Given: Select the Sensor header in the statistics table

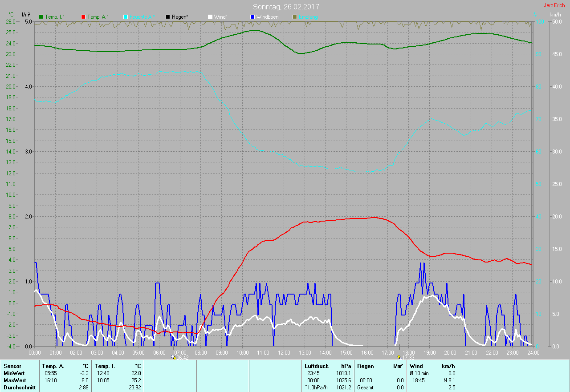Looking at the screenshot, I should pyautogui.click(x=12, y=366).
